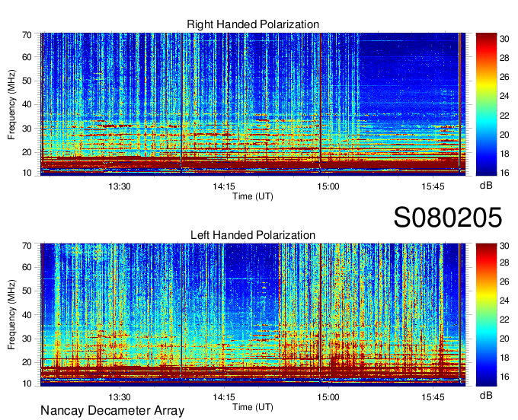Click 15:45 tick on upper time axis

(433, 186)
